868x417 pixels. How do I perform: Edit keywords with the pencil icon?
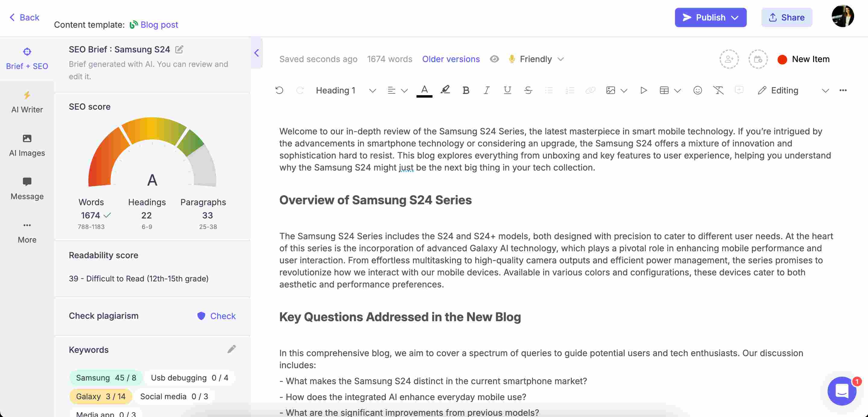click(232, 349)
